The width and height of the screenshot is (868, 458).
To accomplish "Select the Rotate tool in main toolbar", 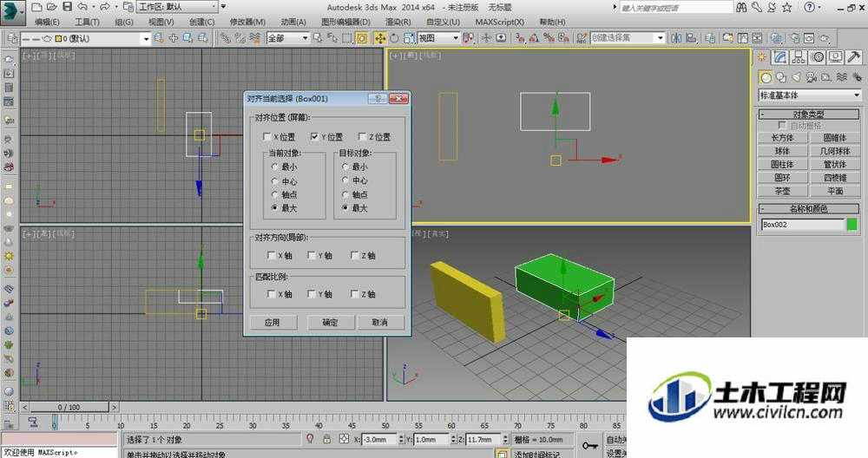I will click(394, 38).
